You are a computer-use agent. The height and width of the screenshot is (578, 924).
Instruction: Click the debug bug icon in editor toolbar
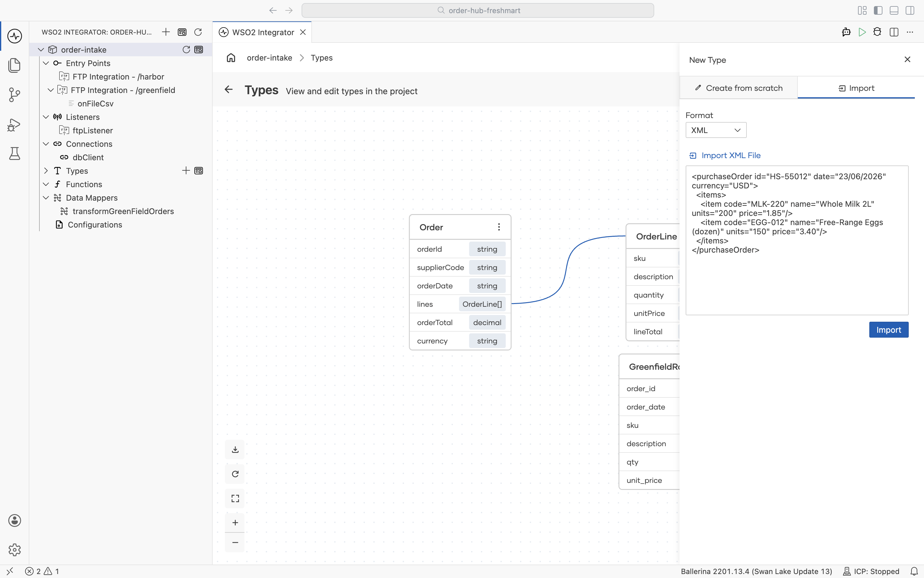coord(878,32)
